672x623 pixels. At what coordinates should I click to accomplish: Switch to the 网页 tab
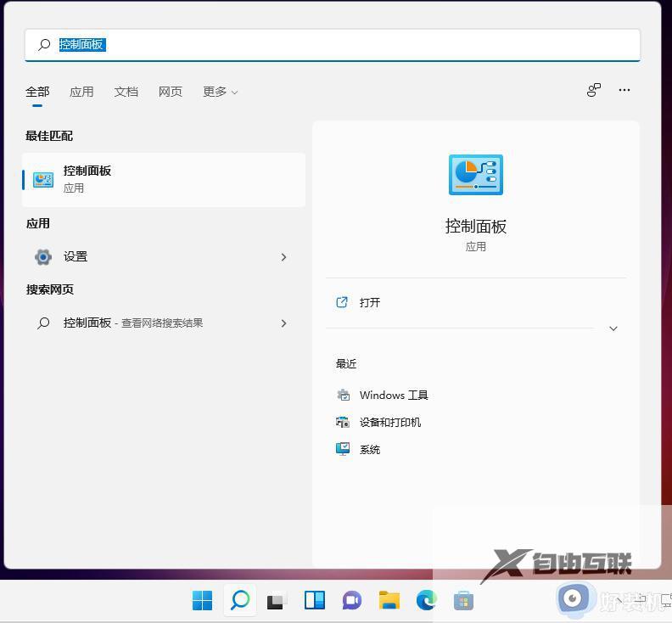[171, 92]
